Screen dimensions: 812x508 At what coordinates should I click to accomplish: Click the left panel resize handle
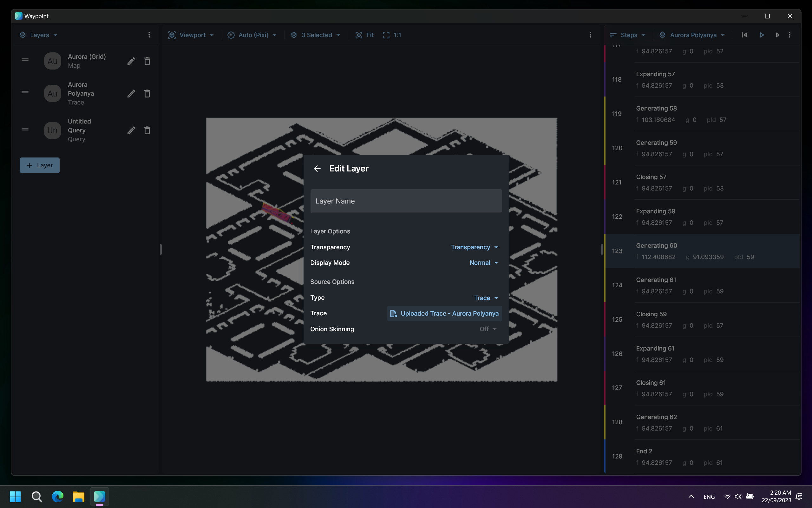[161, 249]
